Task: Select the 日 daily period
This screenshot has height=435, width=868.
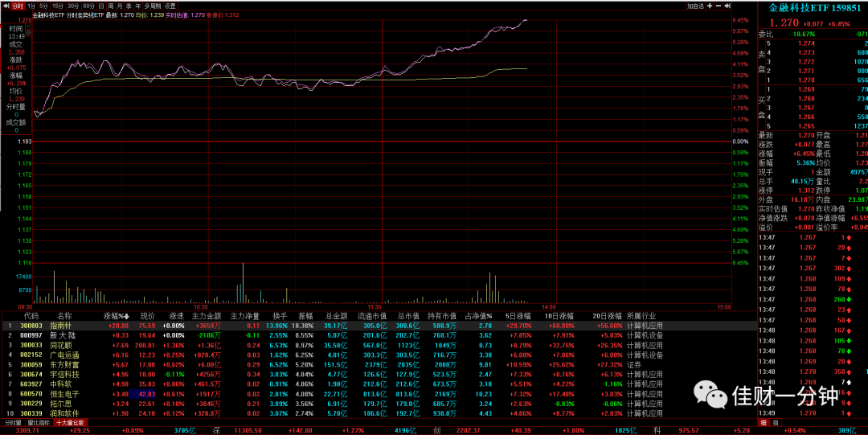Action: click(x=100, y=6)
